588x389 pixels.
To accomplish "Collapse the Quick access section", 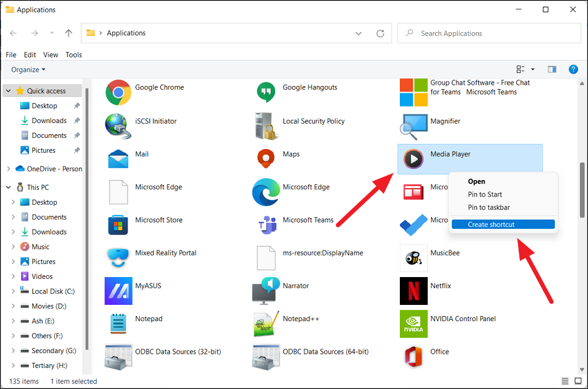I will tap(8, 91).
